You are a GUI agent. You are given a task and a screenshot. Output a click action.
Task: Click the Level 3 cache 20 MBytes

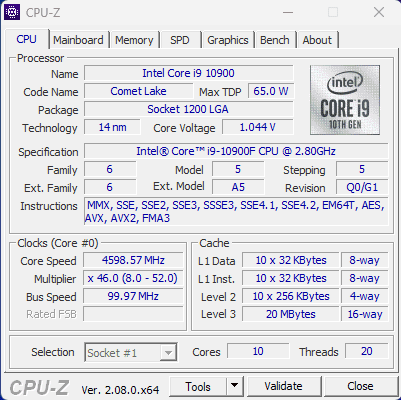pyautogui.click(x=291, y=314)
